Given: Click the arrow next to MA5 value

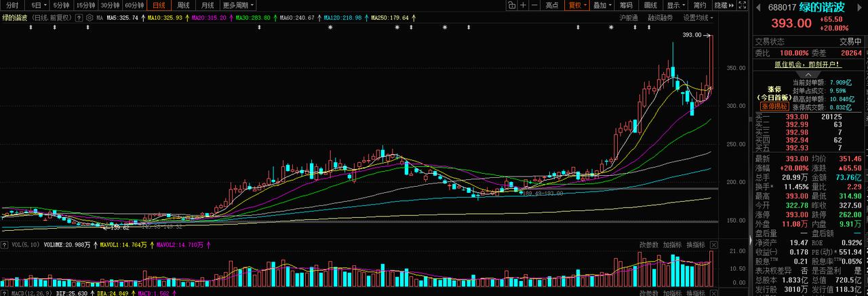Looking at the screenshot, I should tap(143, 18).
